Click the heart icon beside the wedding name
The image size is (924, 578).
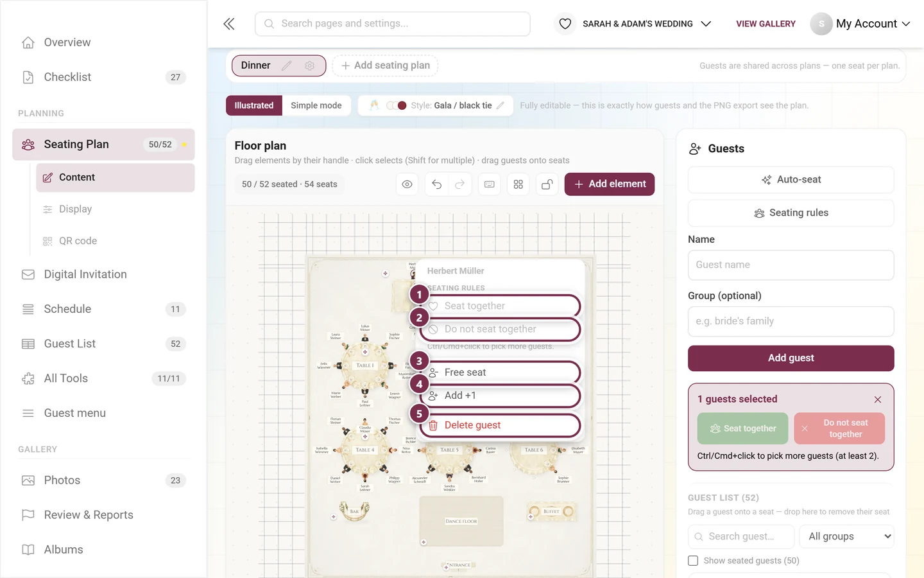point(565,24)
